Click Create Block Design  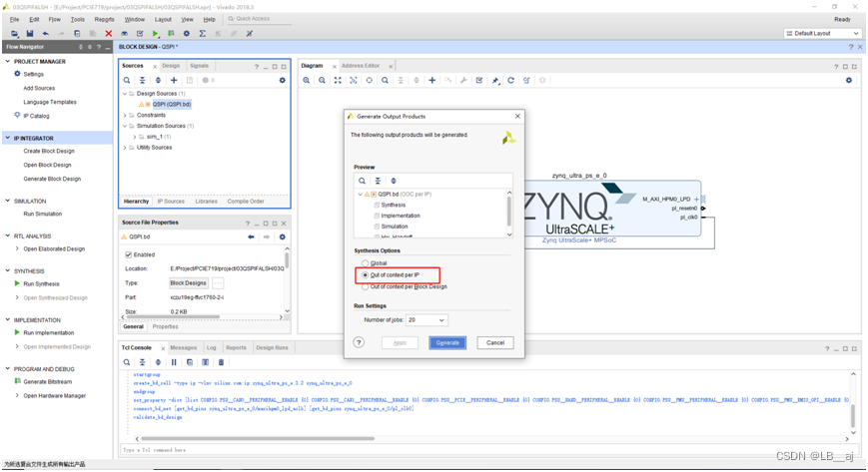49,151
